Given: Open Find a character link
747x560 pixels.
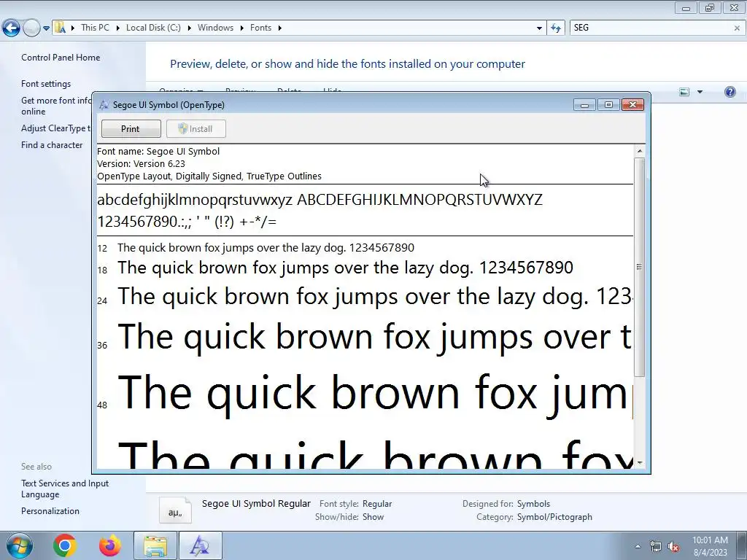Looking at the screenshot, I should [52, 145].
